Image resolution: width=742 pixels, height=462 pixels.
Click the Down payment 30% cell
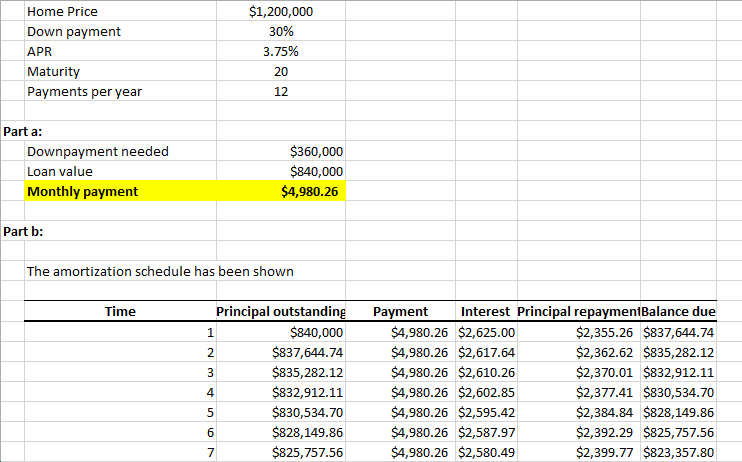pyautogui.click(x=280, y=31)
